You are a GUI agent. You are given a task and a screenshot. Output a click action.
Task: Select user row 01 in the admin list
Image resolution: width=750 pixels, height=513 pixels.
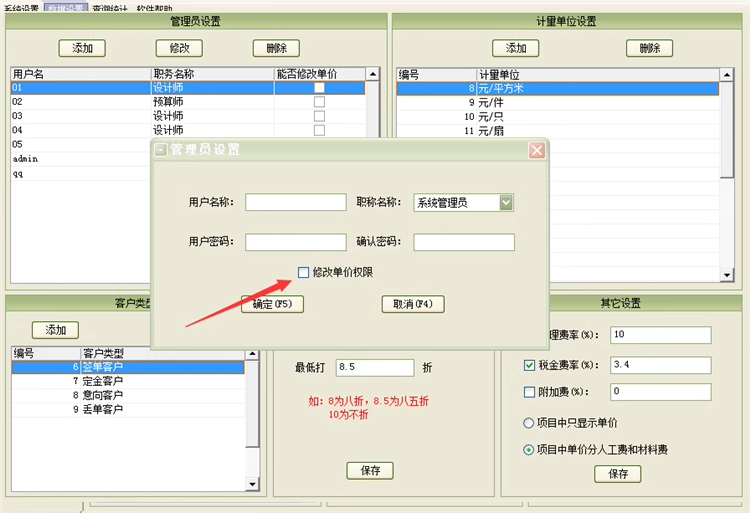pos(188,87)
